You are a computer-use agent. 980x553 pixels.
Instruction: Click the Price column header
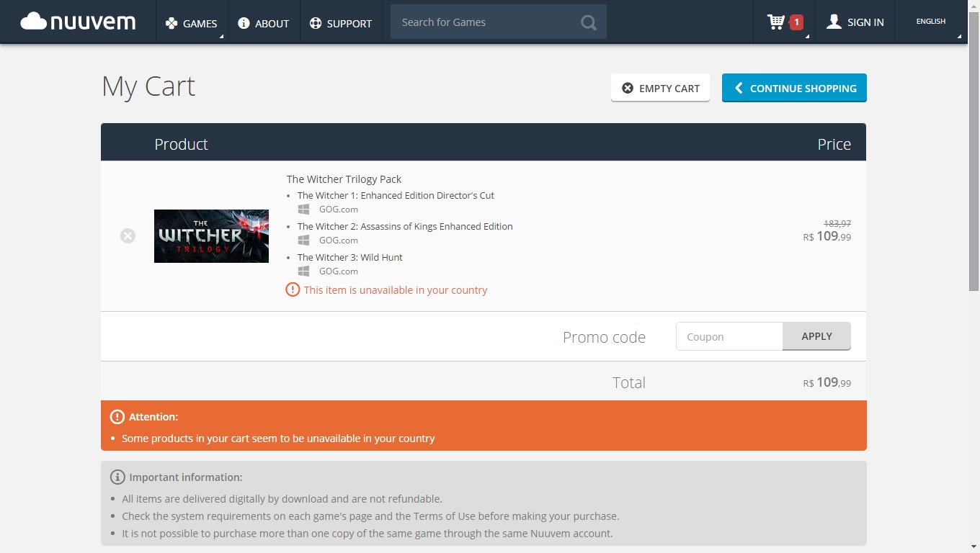[834, 144]
